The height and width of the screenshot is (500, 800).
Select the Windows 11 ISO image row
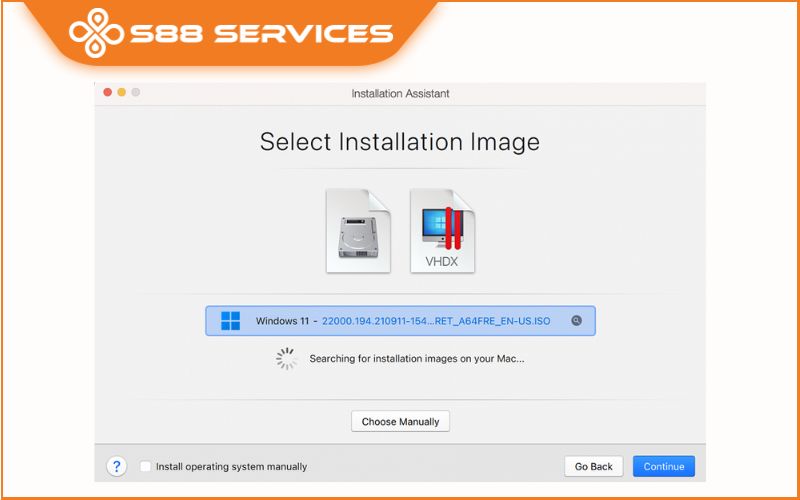click(x=400, y=321)
